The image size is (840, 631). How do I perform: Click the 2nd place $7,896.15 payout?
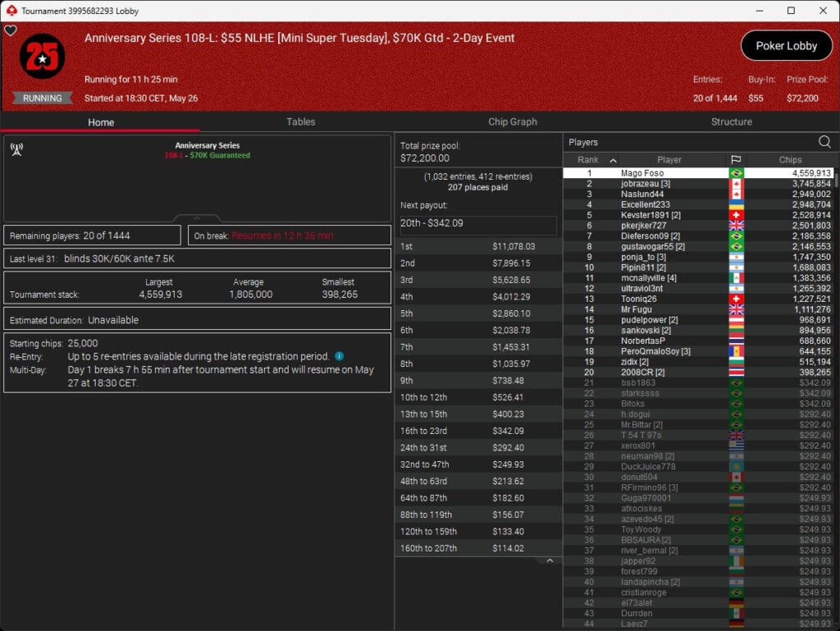point(478,263)
